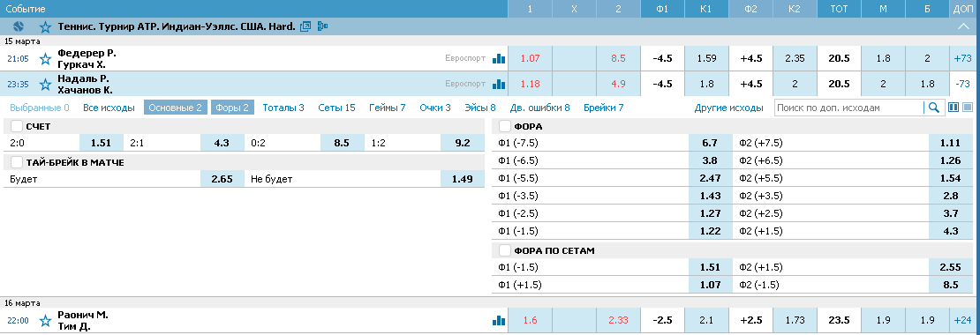980x335 pixels.
Task: Open statistics chart for Надаль–Хачанов
Action: [499, 84]
